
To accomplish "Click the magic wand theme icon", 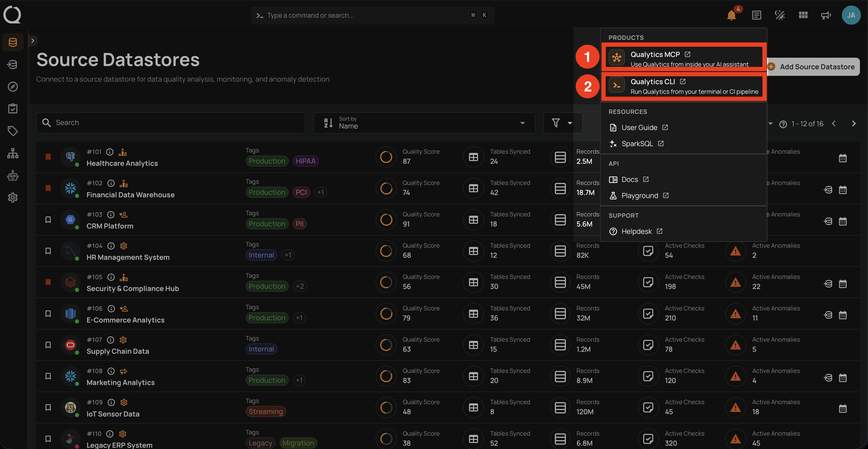I will (x=780, y=15).
